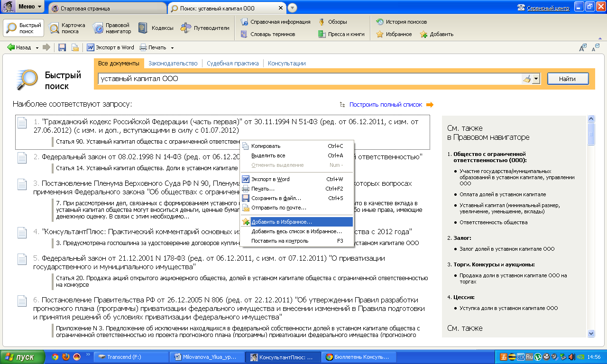Screen dimensions: 607x364
Task: Open the Быстрый поиск tool
Action: point(24,28)
